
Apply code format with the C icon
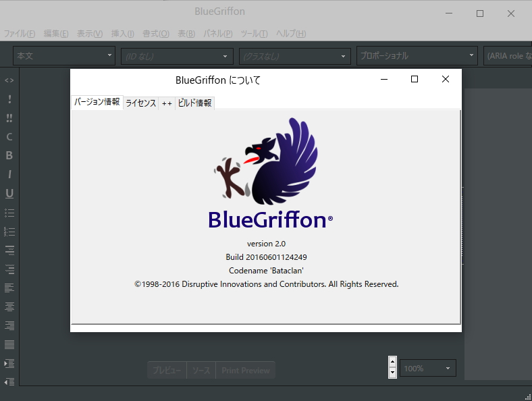point(9,137)
